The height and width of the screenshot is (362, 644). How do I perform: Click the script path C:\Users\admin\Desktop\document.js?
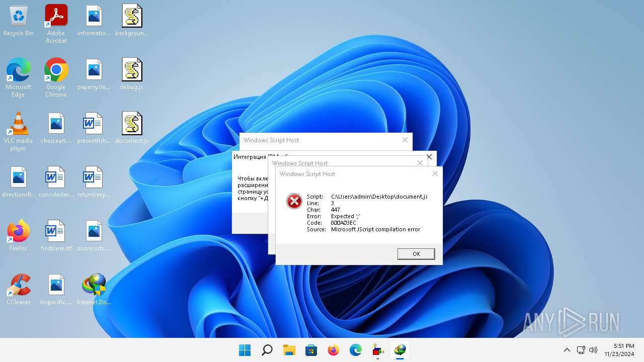click(379, 197)
